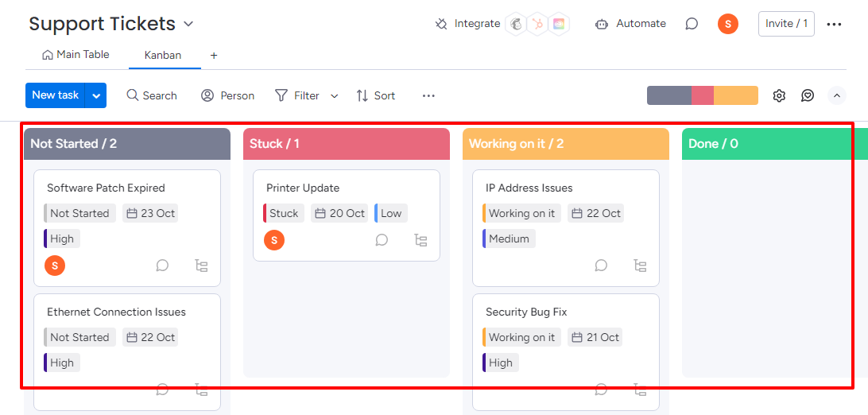The height and width of the screenshot is (415, 868).
Task: Expand the New task dropdown arrow
Action: (96, 95)
